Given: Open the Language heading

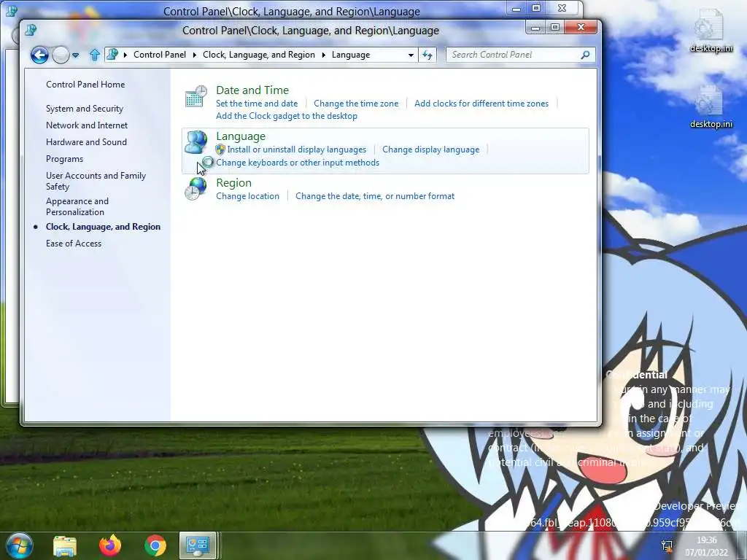Looking at the screenshot, I should (241, 136).
